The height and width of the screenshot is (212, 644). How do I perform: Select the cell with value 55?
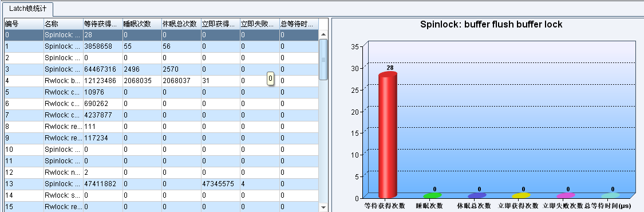coord(142,46)
